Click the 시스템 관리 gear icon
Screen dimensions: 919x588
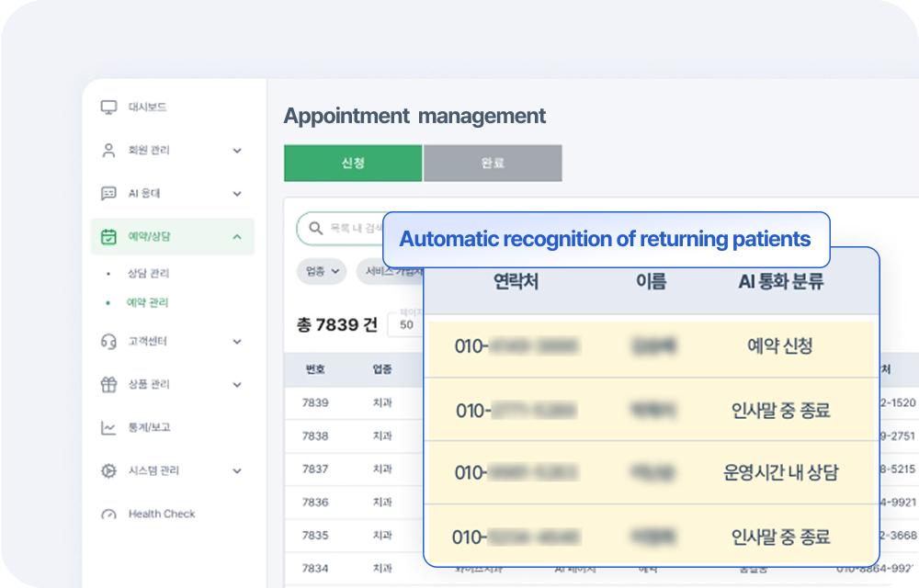[x=108, y=471]
